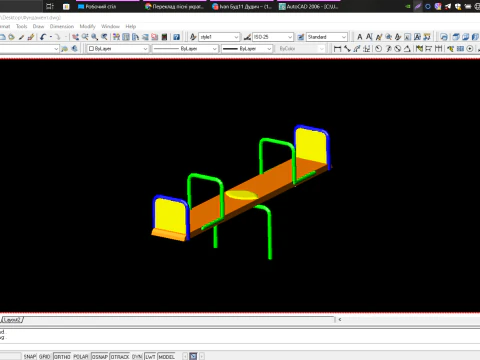The width and height of the screenshot is (480, 360).
Task: Click the Table Style icon beside Standard
Action: (301, 37)
